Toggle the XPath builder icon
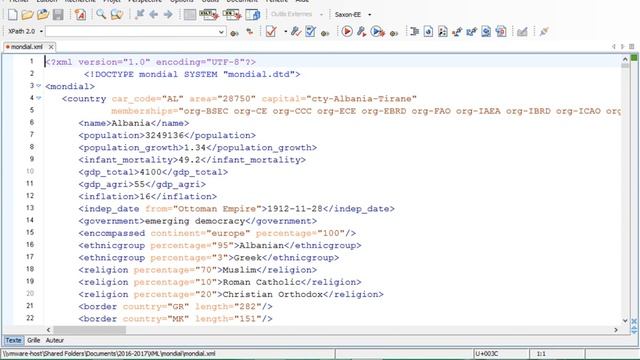The height and width of the screenshot is (360, 640). [249, 31]
